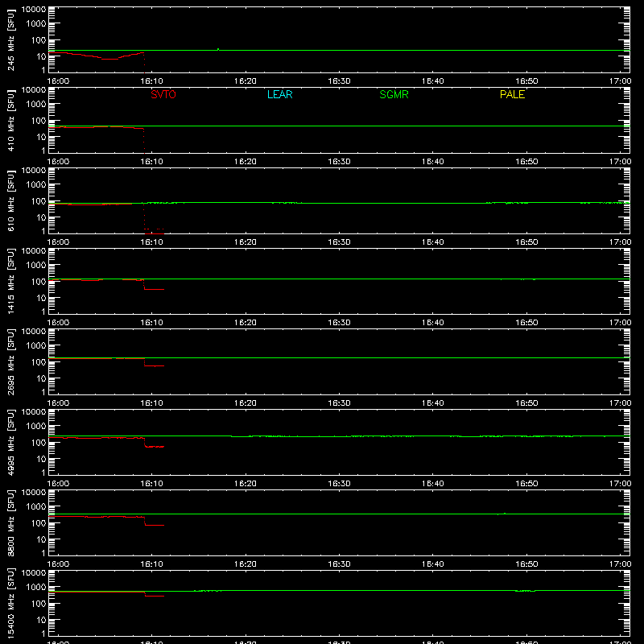Viewport: 644px width, 644px height.
Task: Click the 16:10 label under the 610 MHz plot
Action: tap(152, 242)
